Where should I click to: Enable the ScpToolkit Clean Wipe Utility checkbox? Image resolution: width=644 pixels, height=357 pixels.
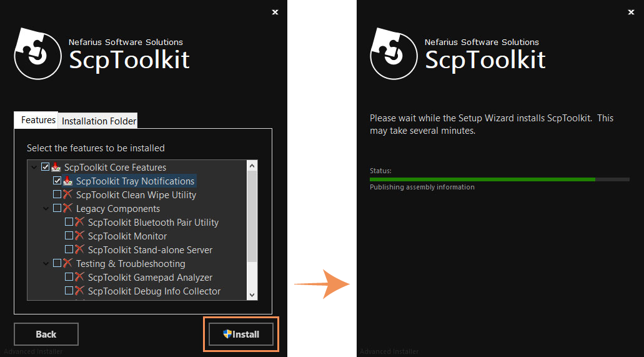(57, 194)
